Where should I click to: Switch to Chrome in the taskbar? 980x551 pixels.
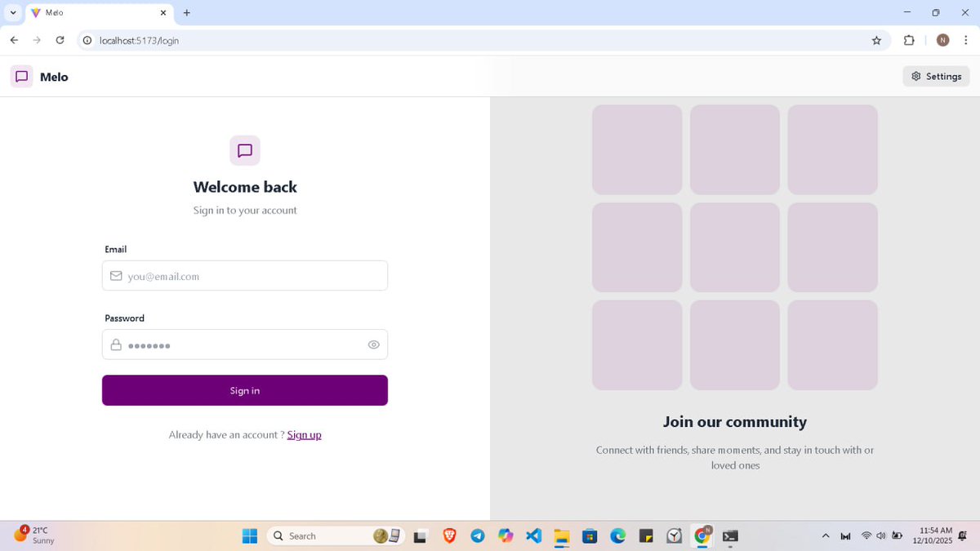coord(702,535)
